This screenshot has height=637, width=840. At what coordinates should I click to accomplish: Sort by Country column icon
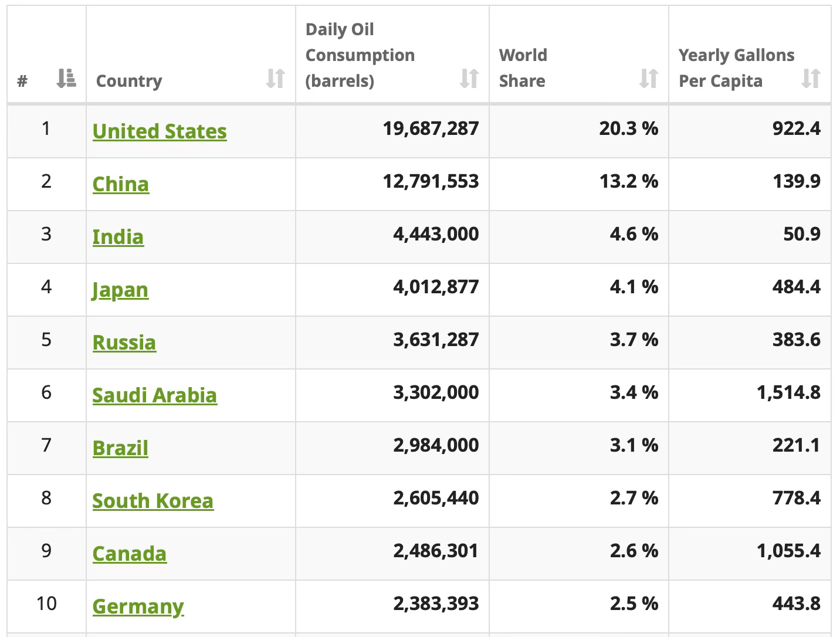pyautogui.click(x=275, y=78)
